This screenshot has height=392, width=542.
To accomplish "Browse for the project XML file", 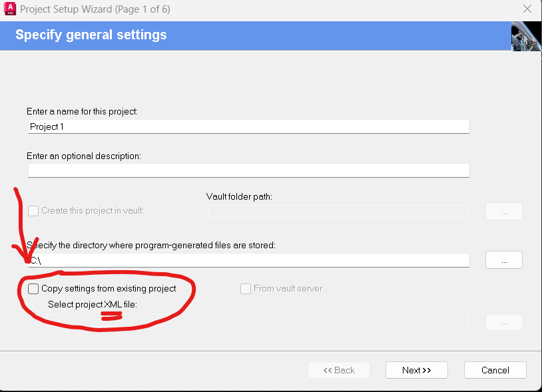I will pos(503,322).
